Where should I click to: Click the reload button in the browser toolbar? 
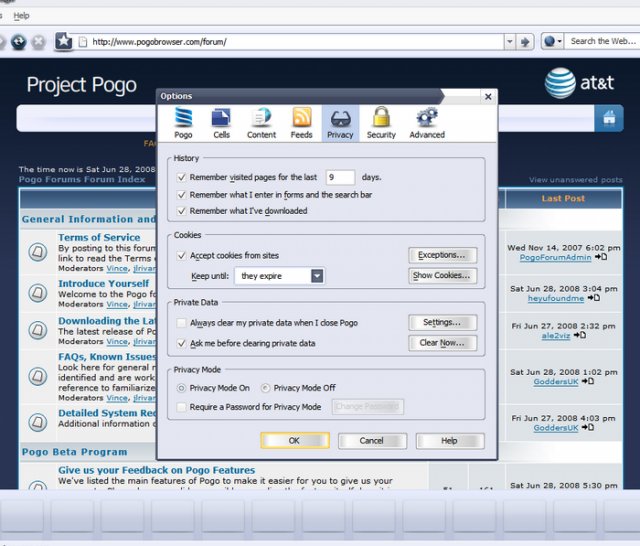click(18, 42)
